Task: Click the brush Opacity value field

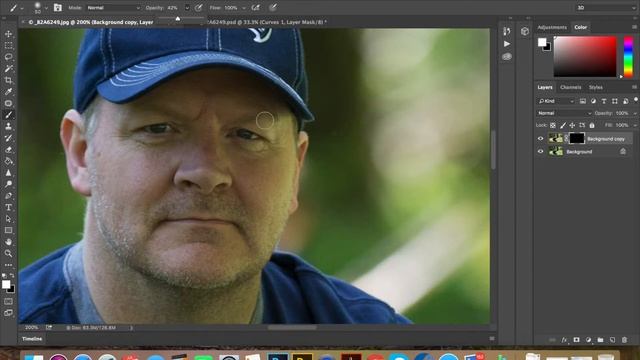Action: point(174,8)
